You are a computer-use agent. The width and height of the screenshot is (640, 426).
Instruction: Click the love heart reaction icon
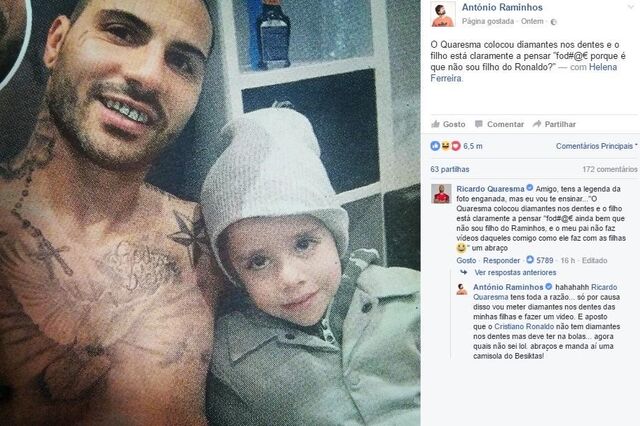pos(456,146)
